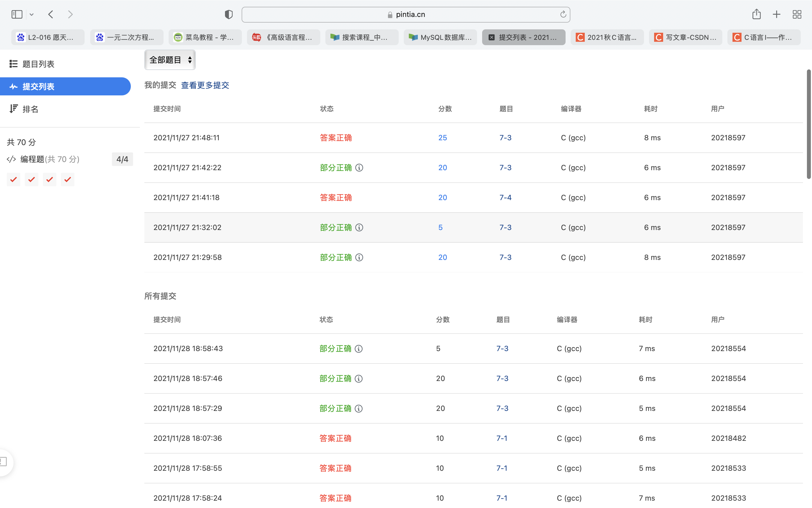812x508 pixels.
Task: Toggle the Safari sidebar icon
Action: tap(17, 14)
